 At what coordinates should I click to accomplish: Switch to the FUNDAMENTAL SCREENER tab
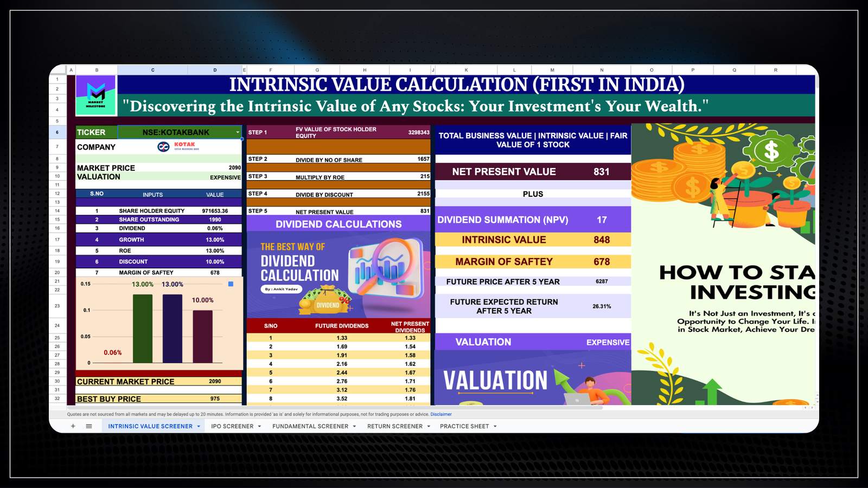point(310,426)
